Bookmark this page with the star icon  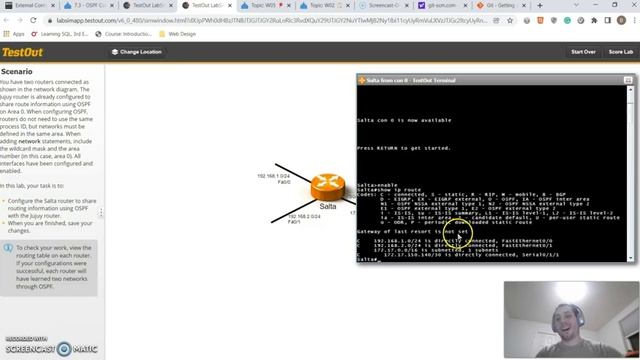pyautogui.click(x=510, y=20)
